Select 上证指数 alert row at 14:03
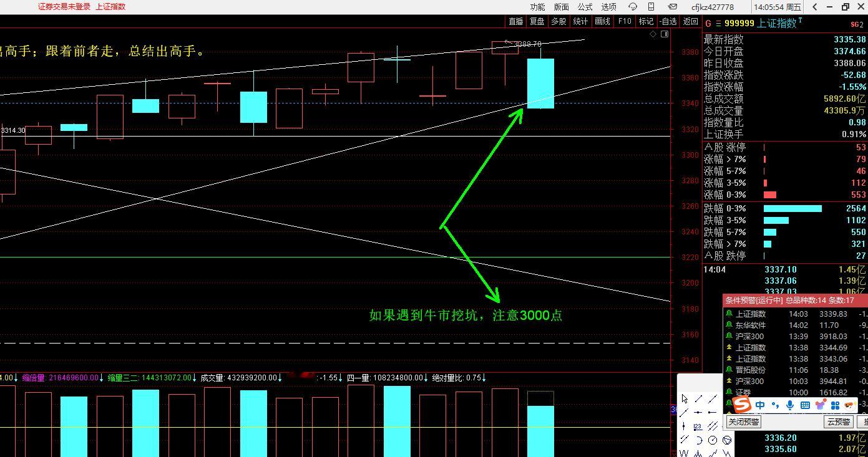 coord(796,314)
